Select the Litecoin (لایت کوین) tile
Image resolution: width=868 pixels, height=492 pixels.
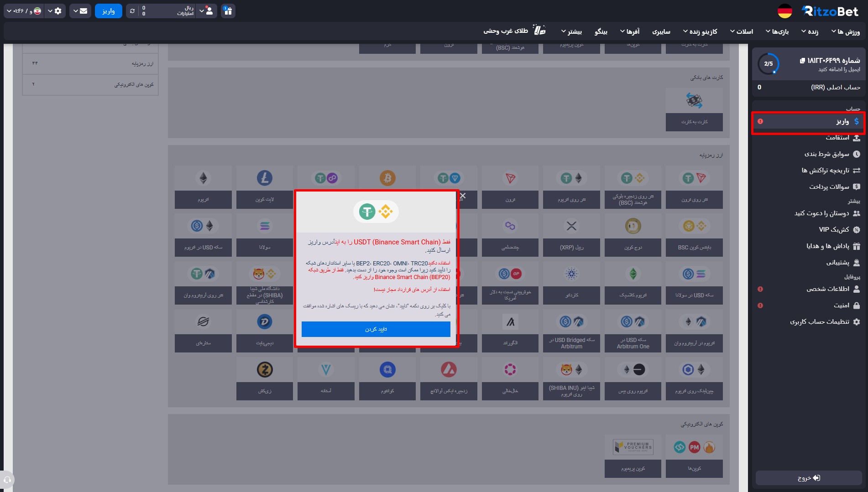point(265,187)
